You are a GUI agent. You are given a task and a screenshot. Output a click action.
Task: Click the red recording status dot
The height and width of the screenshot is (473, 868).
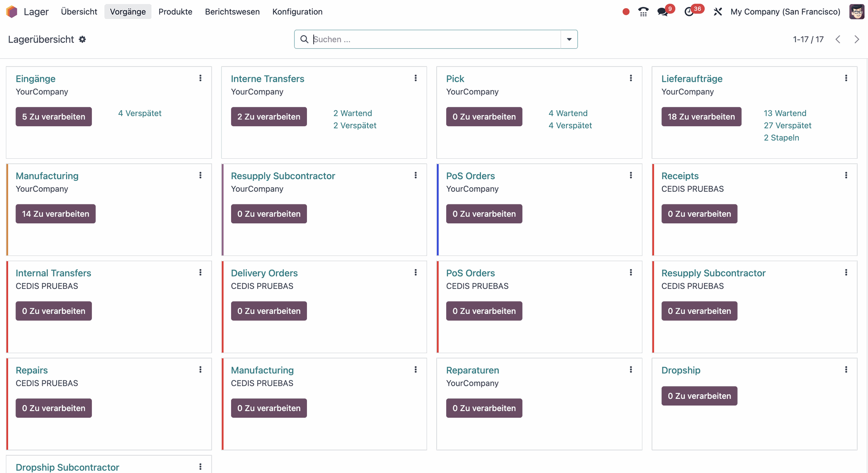tap(626, 12)
